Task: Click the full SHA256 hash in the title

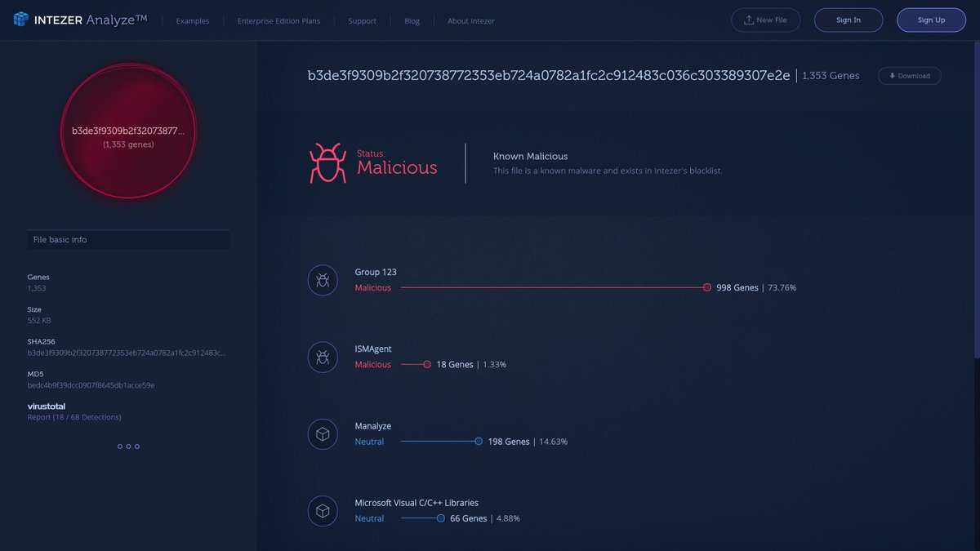Action: pos(549,75)
